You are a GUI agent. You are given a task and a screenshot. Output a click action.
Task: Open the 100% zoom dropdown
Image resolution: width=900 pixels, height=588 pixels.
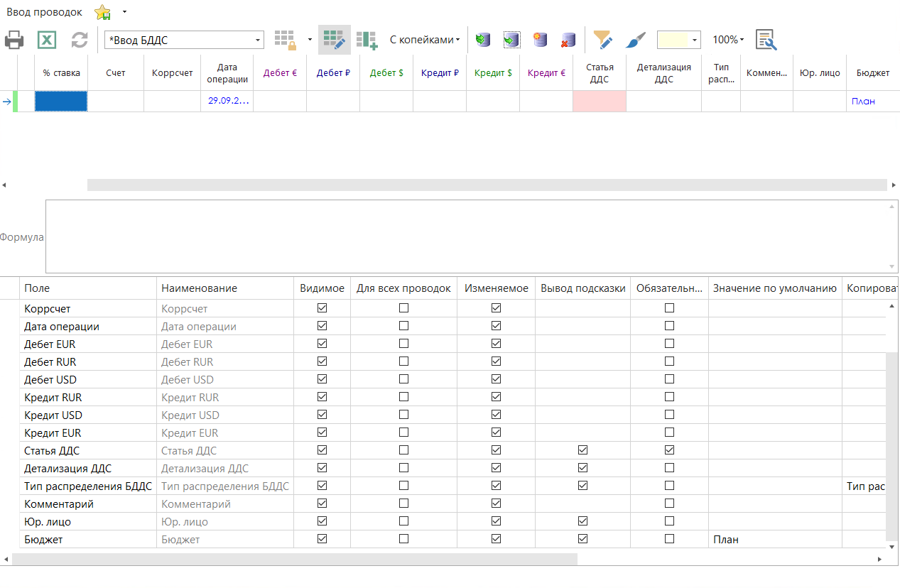728,40
